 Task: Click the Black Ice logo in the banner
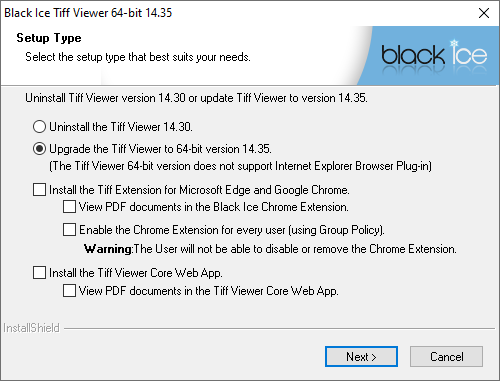pos(434,55)
